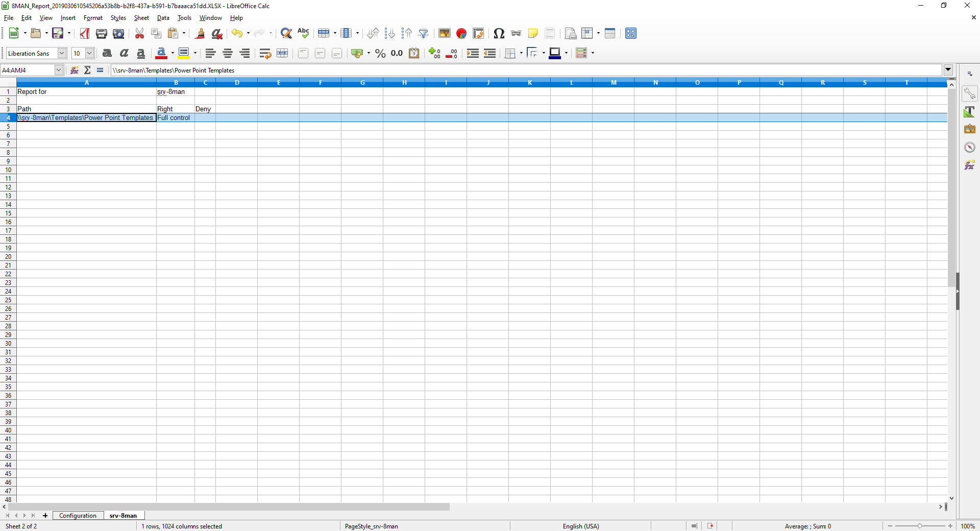Click the Clone Formatting paintbrush icon
Image resolution: width=980 pixels, height=531 pixels.
tap(200, 34)
